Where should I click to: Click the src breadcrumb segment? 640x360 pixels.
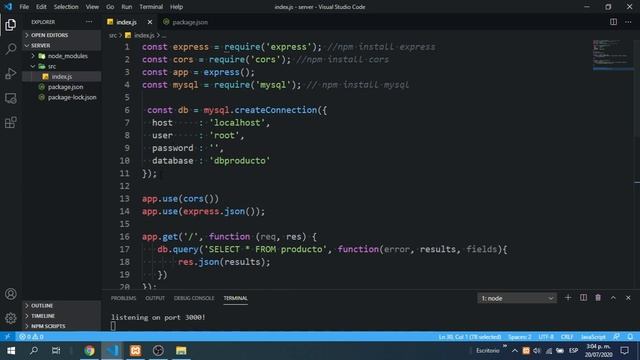coord(113,36)
